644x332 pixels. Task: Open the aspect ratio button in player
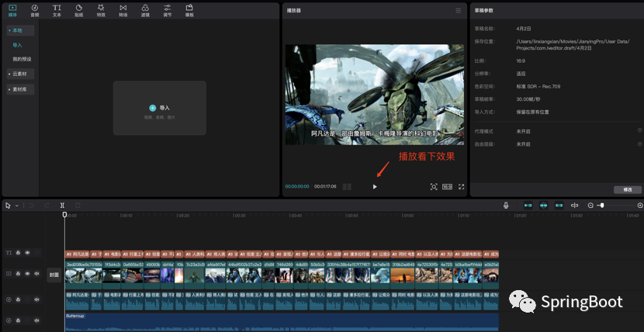[x=447, y=187]
